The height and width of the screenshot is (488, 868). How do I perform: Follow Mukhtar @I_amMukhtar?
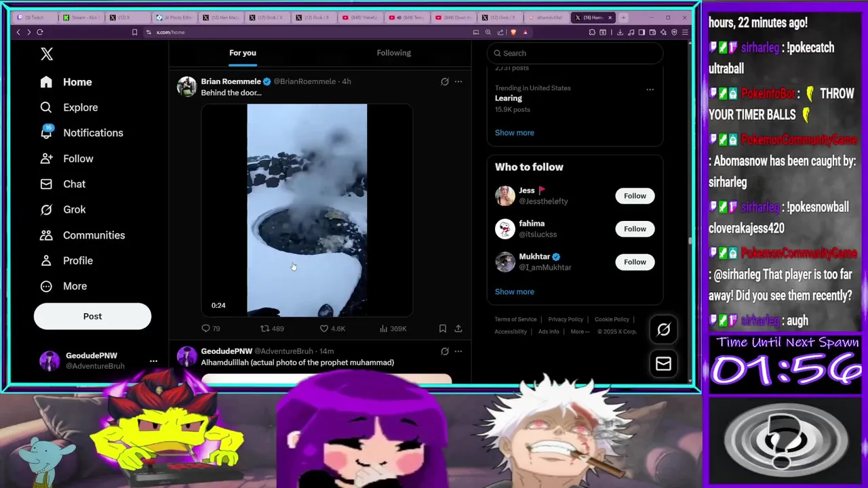(x=635, y=262)
